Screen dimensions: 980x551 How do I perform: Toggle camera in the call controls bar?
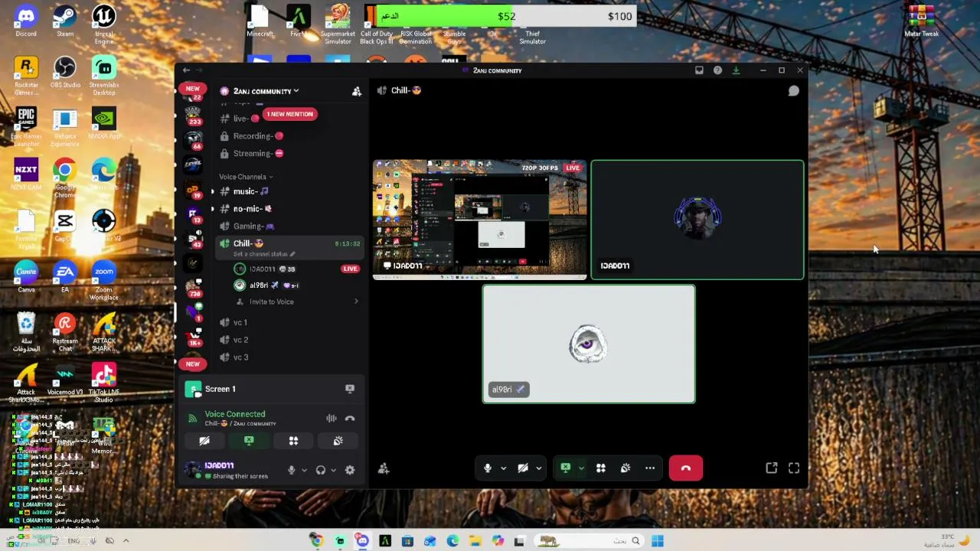pyautogui.click(x=523, y=468)
